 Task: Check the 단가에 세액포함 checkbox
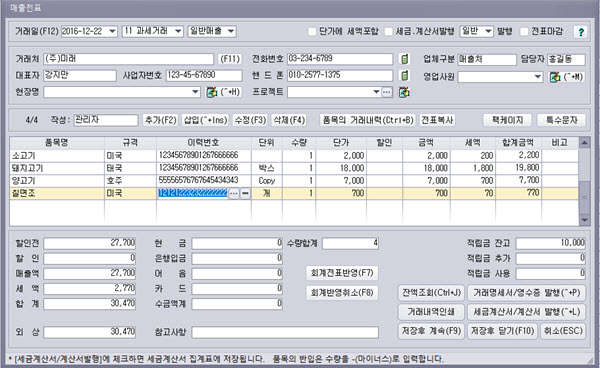[312, 31]
